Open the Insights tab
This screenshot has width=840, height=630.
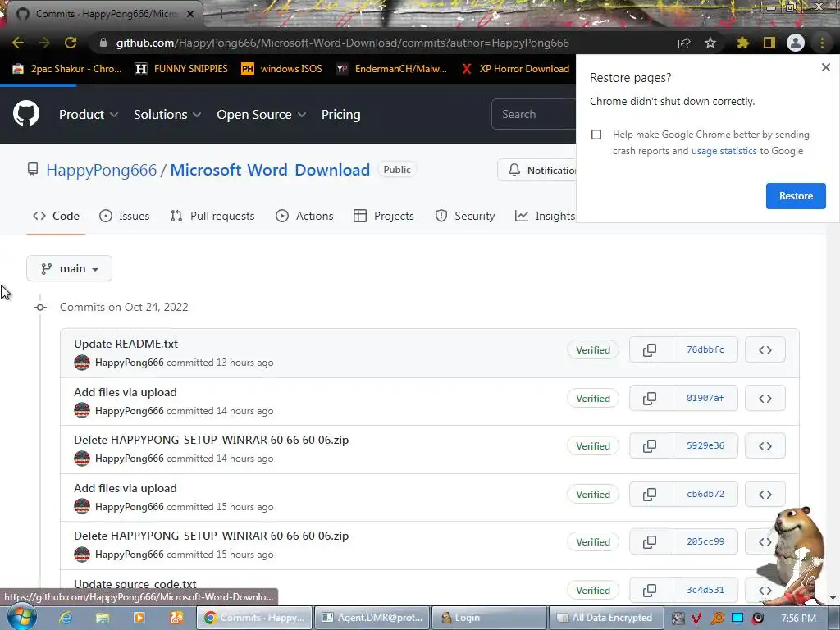click(546, 216)
